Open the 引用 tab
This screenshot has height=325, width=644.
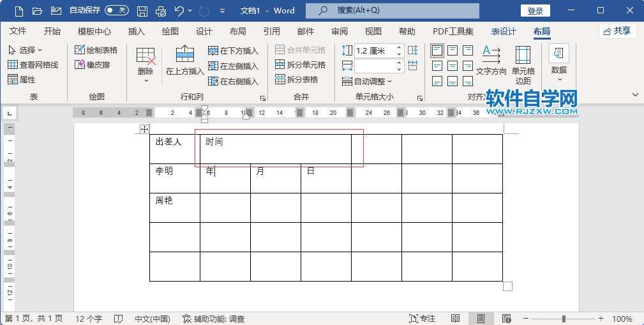[x=272, y=31]
